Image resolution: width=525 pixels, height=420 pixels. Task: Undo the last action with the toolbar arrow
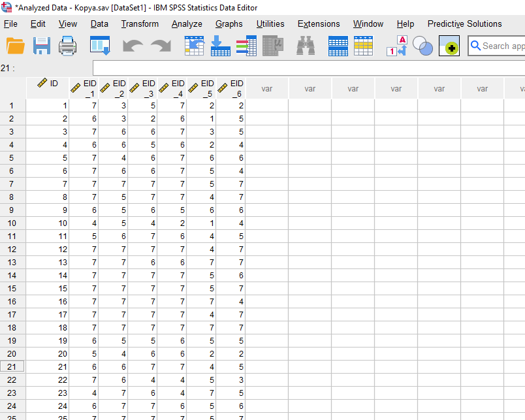pos(133,46)
